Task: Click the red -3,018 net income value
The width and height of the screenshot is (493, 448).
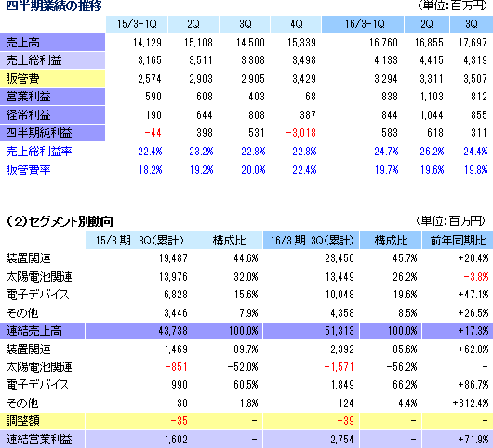Action: 300,133
